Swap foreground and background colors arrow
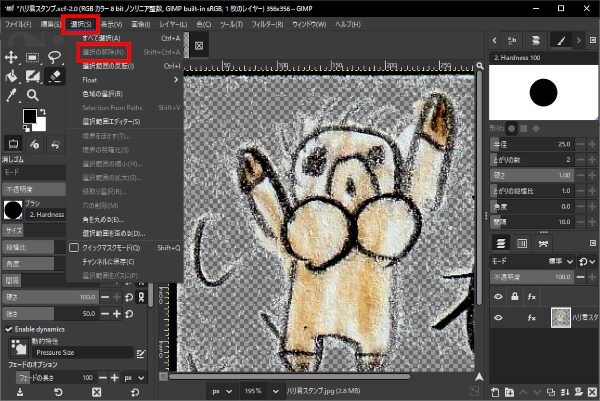The height and width of the screenshot is (401, 600). point(42,112)
